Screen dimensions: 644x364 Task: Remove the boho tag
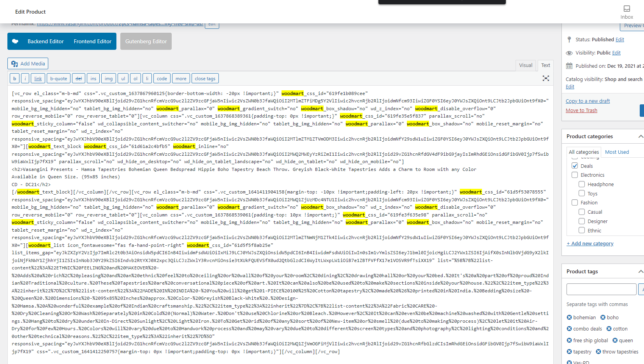point(603,317)
